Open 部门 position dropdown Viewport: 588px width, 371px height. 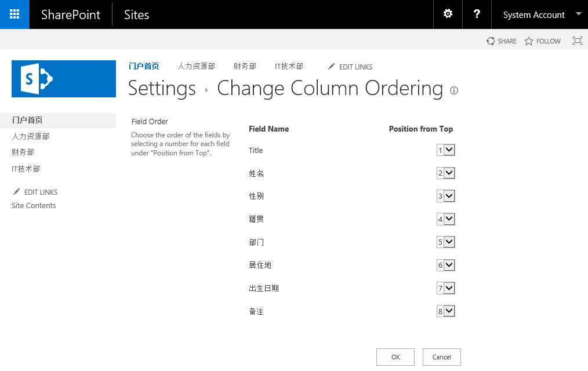[x=446, y=242]
